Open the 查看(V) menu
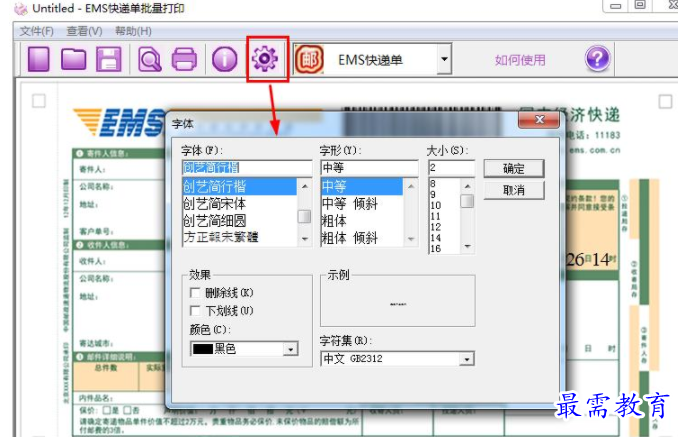The width and height of the screenshot is (678, 437). click(x=84, y=31)
